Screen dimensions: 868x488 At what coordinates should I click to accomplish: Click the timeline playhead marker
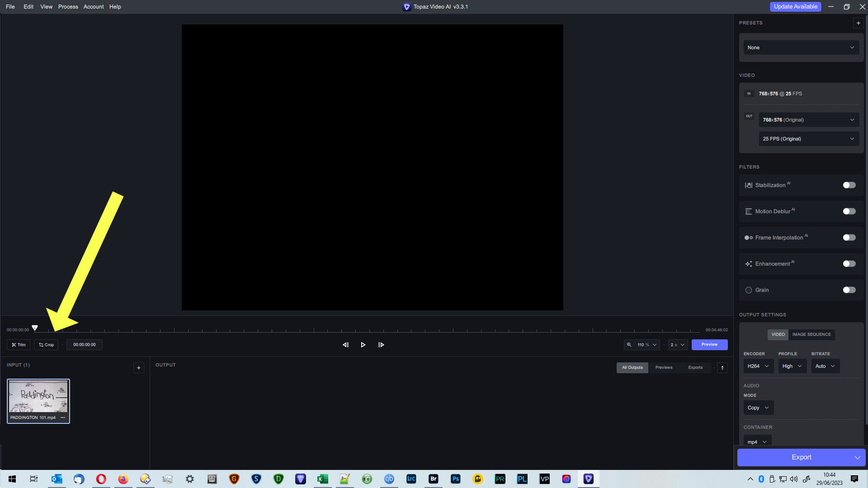coord(35,328)
